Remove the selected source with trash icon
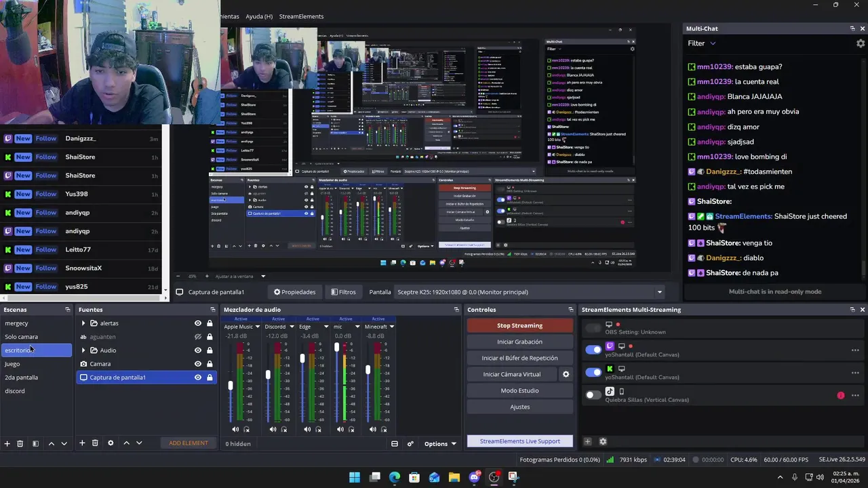The image size is (868, 488). [95, 443]
